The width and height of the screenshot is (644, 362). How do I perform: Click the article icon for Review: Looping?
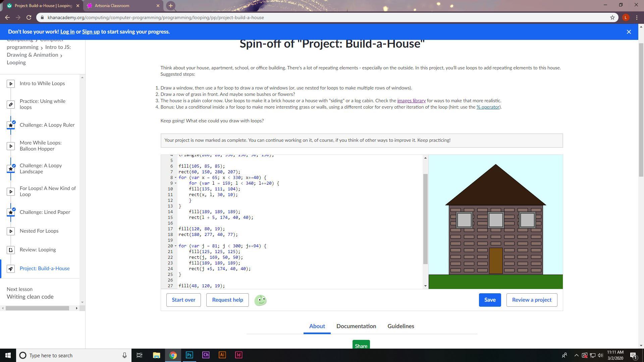[11, 250]
